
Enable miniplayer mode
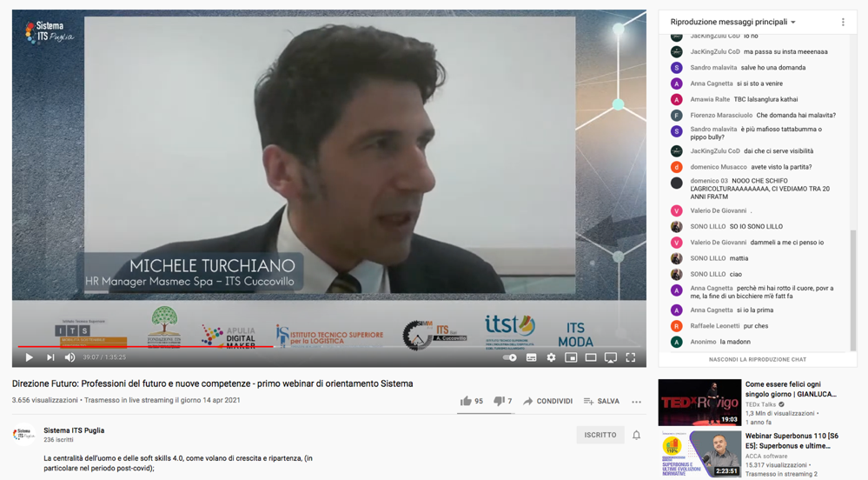[571, 357]
